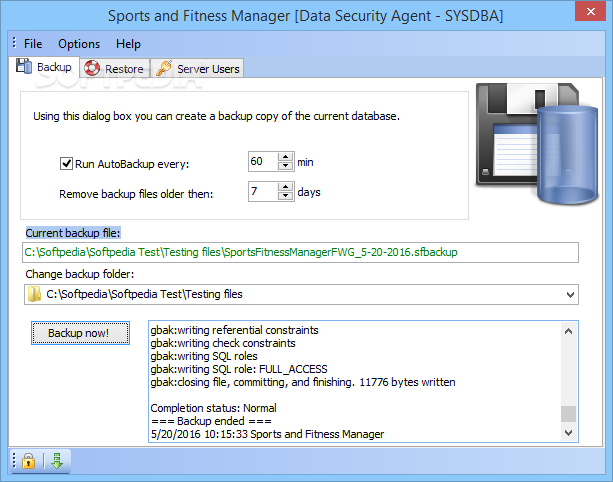Click the '11776 bytes written' log line
The image size is (613, 482).
(303, 382)
